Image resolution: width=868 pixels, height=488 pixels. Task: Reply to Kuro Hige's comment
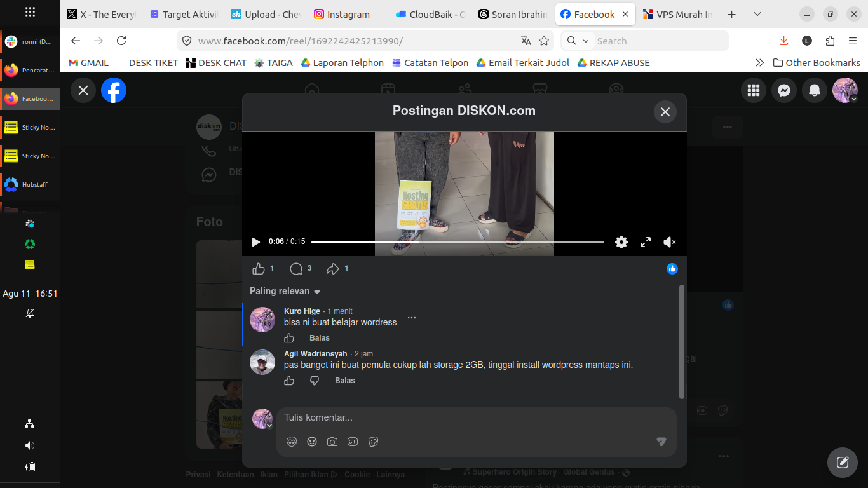coord(320,338)
